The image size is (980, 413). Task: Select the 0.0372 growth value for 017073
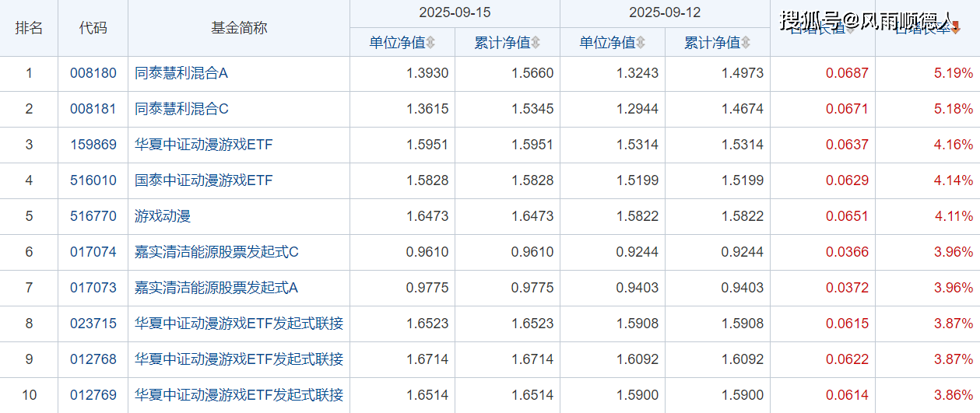pos(847,289)
